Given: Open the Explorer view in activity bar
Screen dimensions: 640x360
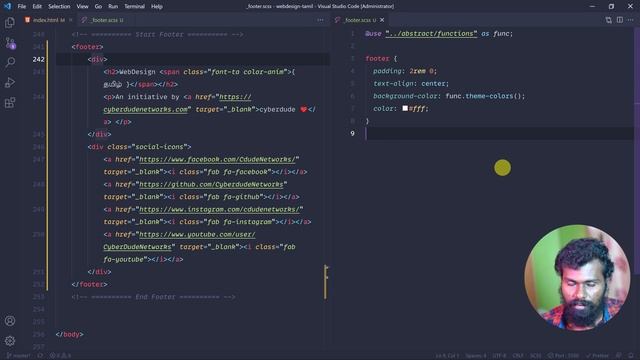Looking at the screenshot, I should coord(10,23).
